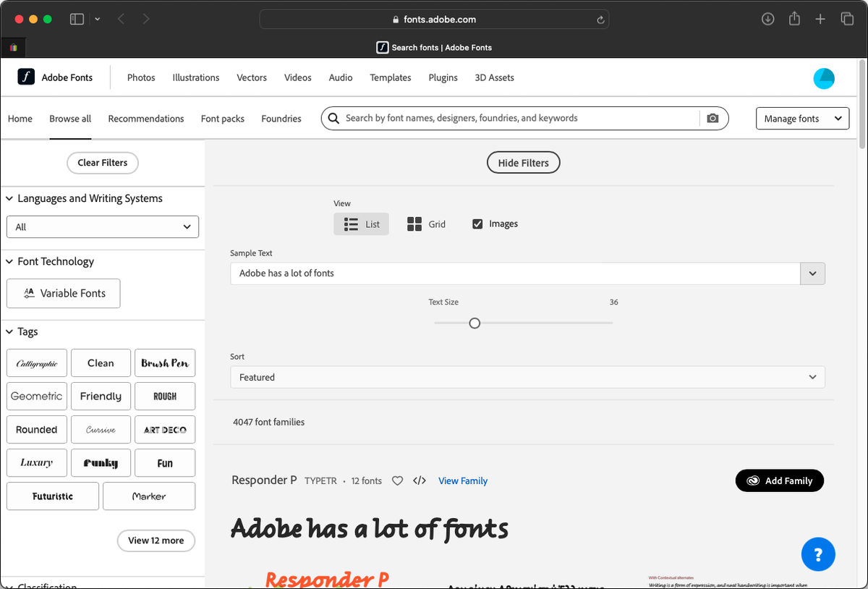Uncheck the Images checkbox
This screenshot has width=868, height=589.
(477, 224)
